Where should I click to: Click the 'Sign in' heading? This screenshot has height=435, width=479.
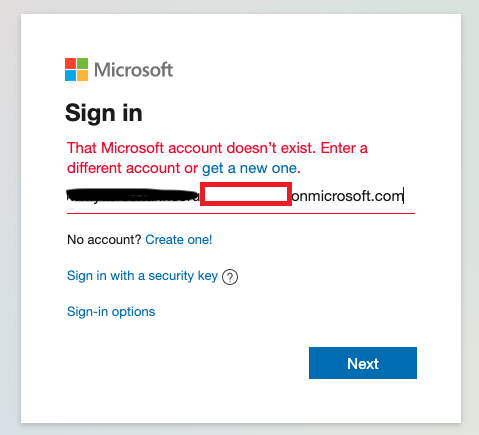(104, 113)
